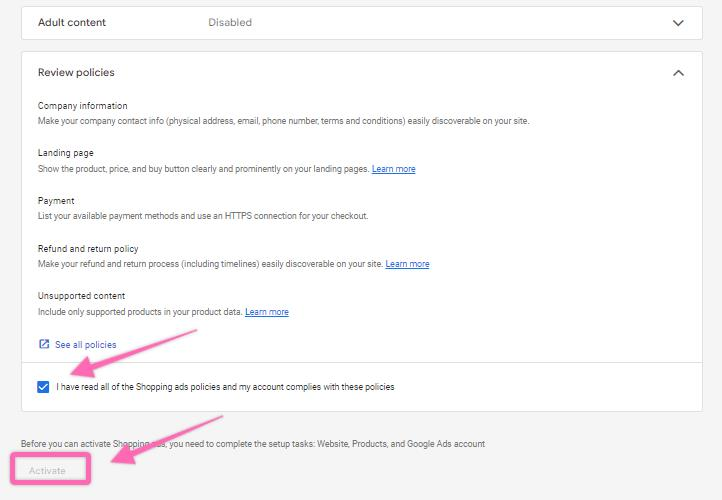Select the Unsupported content heading
The image size is (722, 500).
tap(81, 296)
